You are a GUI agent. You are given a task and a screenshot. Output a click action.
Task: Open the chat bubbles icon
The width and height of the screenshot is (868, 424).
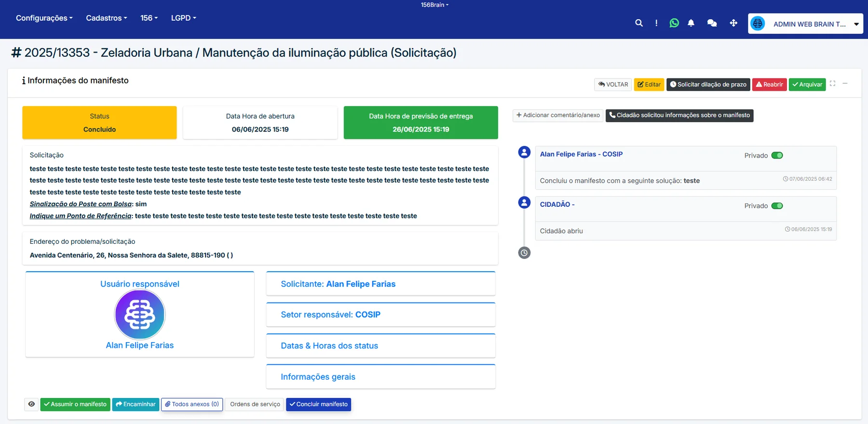click(x=712, y=23)
